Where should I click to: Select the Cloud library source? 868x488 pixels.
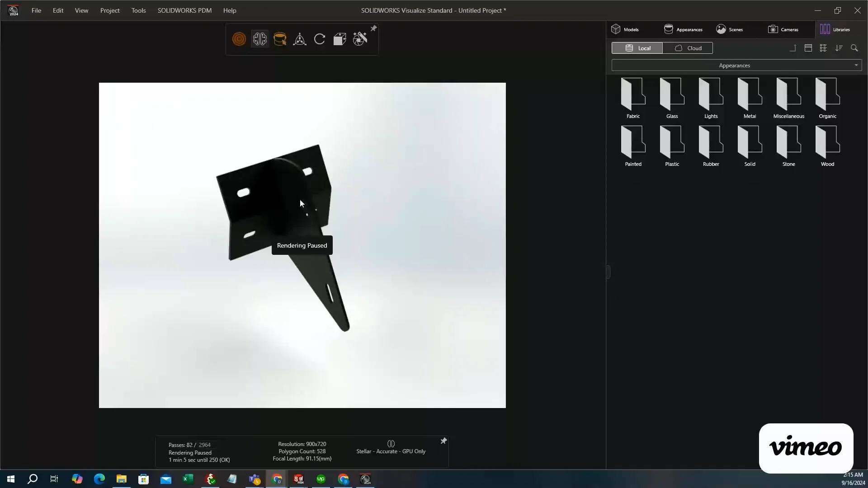pos(688,48)
